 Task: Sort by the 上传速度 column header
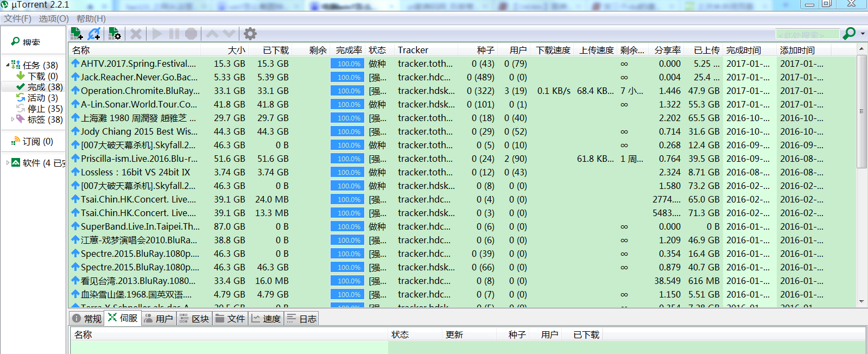[596, 50]
